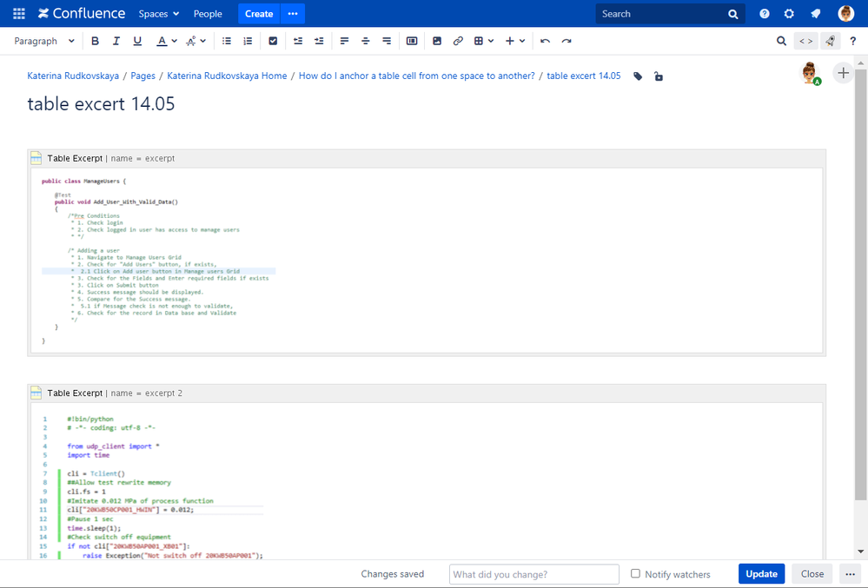The image size is (868, 588).
Task: Open the Katerina Rudkovskaya Home breadcrumb
Action: click(227, 76)
